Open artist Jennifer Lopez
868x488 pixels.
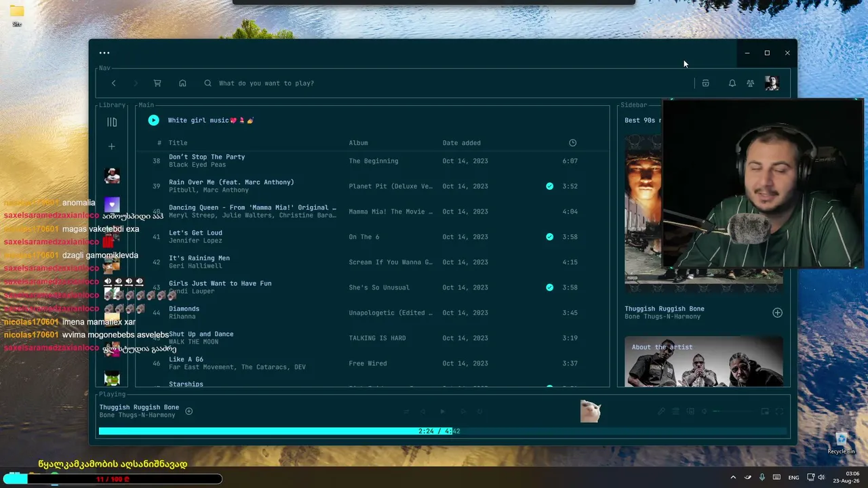point(195,241)
